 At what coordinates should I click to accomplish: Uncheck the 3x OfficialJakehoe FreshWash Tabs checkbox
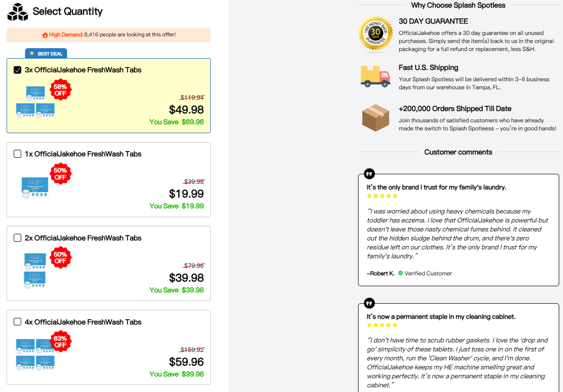(x=17, y=70)
